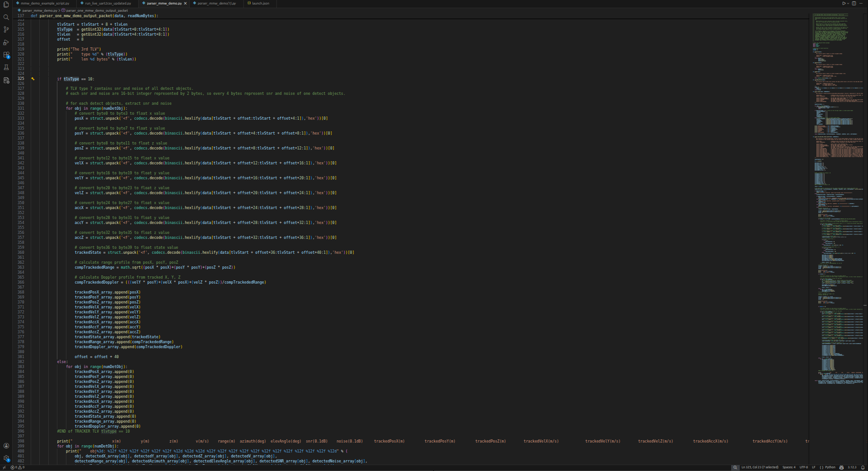Click 'compTrackededRange' assignment on line 363

tap(155, 267)
